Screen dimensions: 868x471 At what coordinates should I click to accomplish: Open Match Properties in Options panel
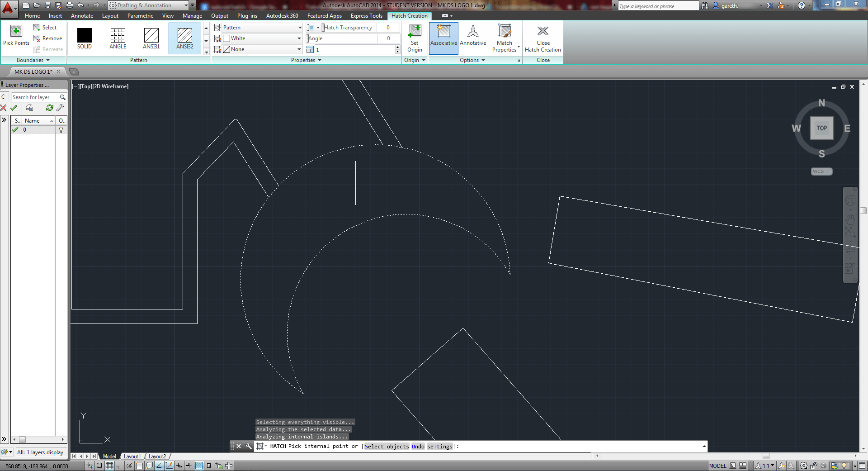505,38
